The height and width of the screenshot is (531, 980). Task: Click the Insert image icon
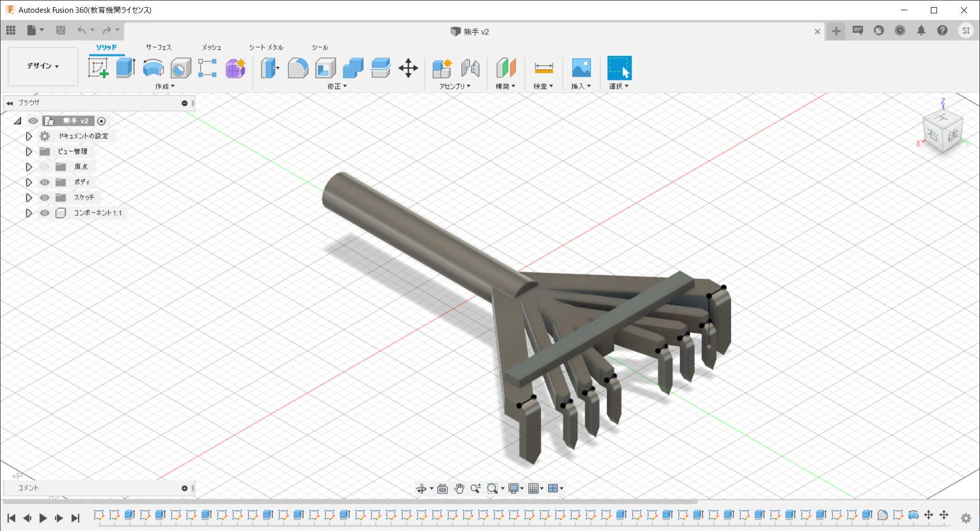pos(581,68)
